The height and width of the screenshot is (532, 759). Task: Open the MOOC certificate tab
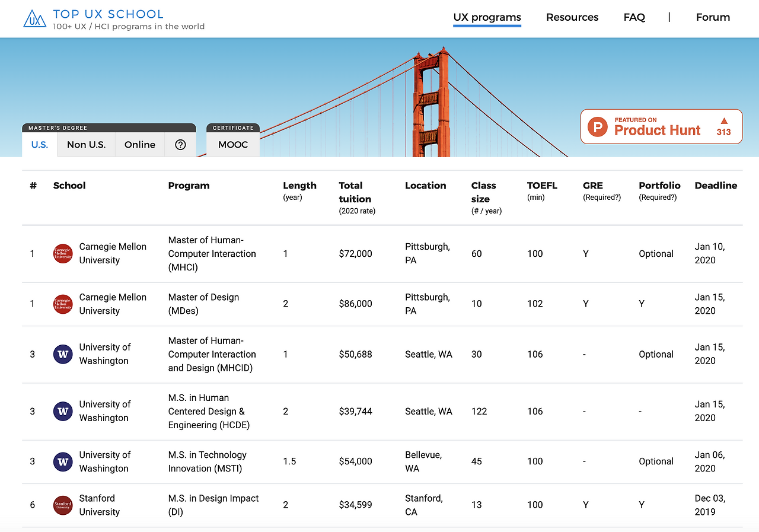(233, 145)
